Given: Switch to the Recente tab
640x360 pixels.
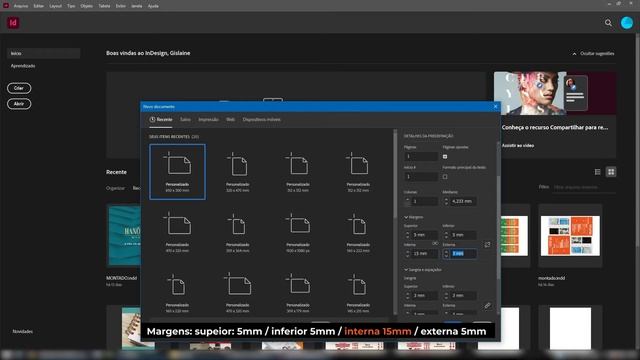Looking at the screenshot, I should tap(161, 120).
